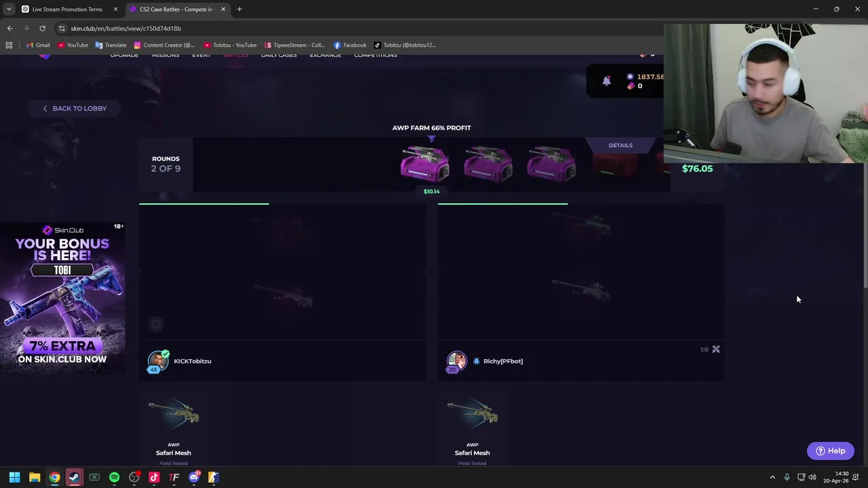Click the ROUNDS 2 OF 9 counter
Viewport: 868px width, 488px height.
pos(166,164)
